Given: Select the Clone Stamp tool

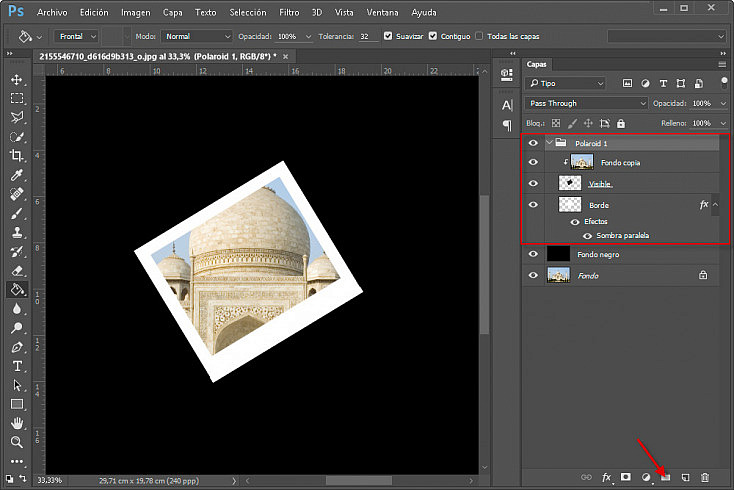Looking at the screenshot, I should tap(17, 233).
